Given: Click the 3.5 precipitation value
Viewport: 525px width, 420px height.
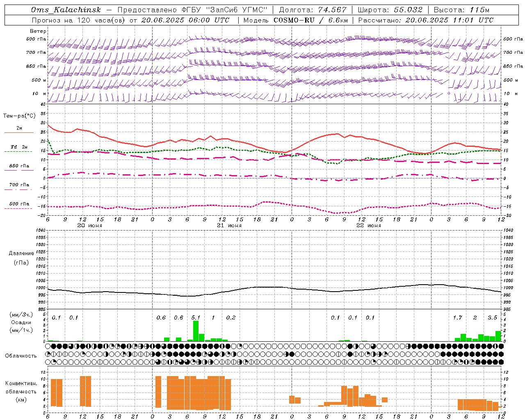Looking at the screenshot, I should [492, 318].
